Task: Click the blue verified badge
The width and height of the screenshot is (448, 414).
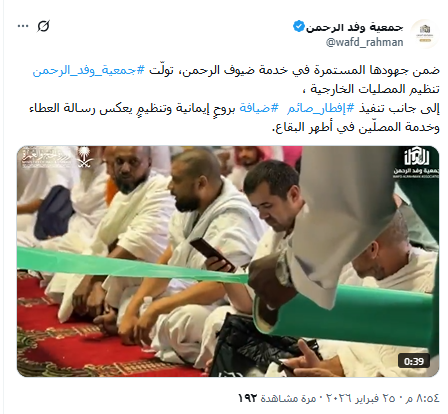Action: [299, 26]
